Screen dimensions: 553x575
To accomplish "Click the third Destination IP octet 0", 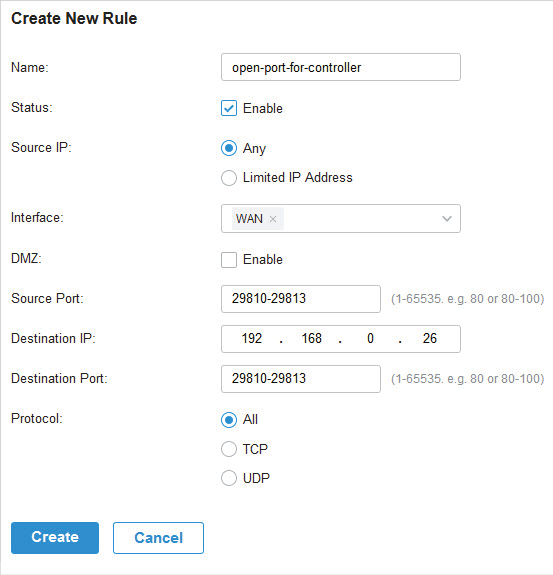I will pos(370,338).
